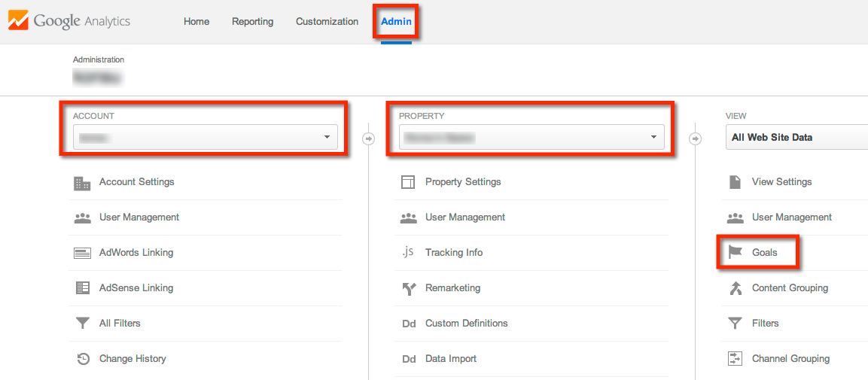Expand Tracking Info
Image resolution: width=868 pixels, height=380 pixels.
[x=454, y=252]
